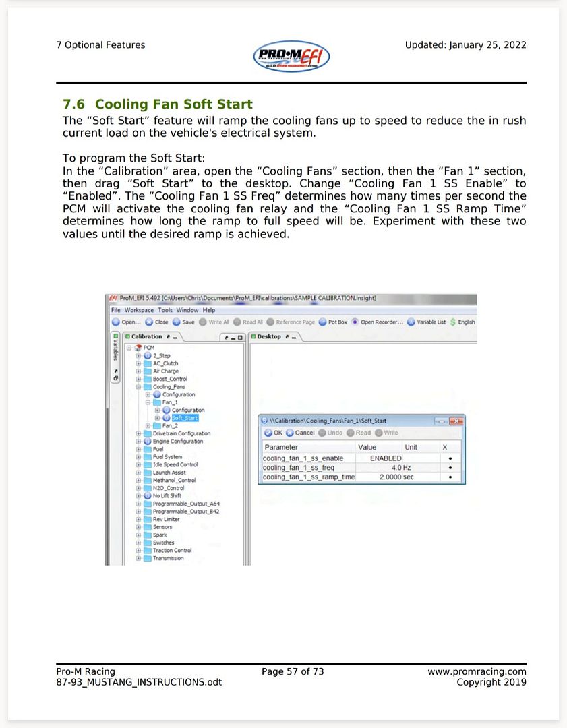
Task: Open the Help menu
Action: tap(209, 310)
